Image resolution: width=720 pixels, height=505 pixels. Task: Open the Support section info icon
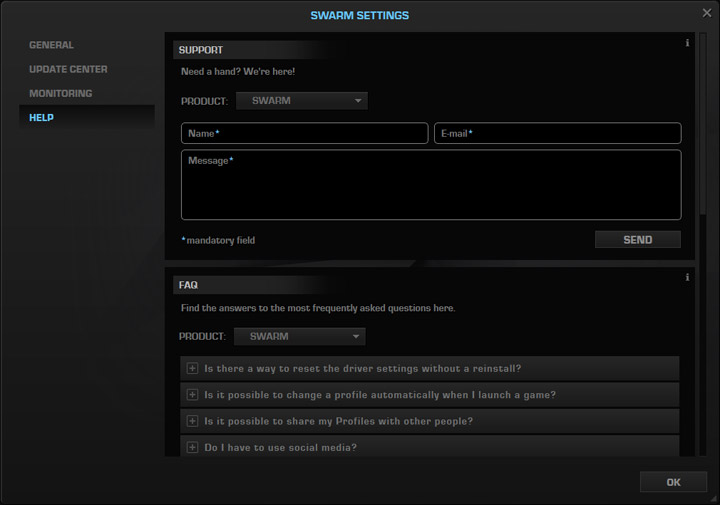point(687,43)
